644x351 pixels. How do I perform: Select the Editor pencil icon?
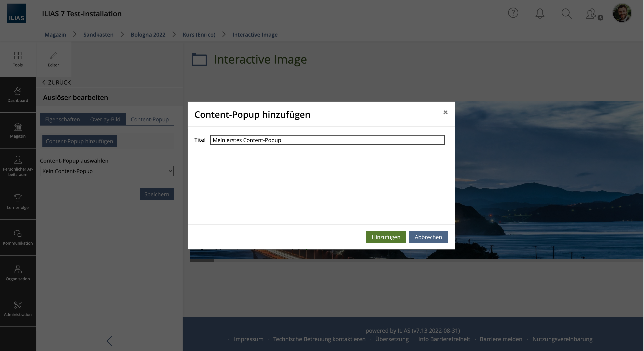[x=54, y=59]
